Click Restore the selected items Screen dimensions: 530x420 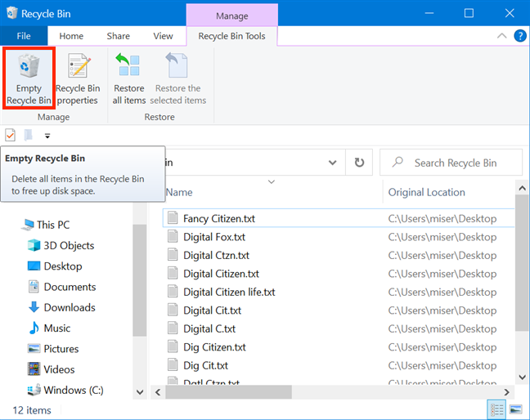coord(177,78)
